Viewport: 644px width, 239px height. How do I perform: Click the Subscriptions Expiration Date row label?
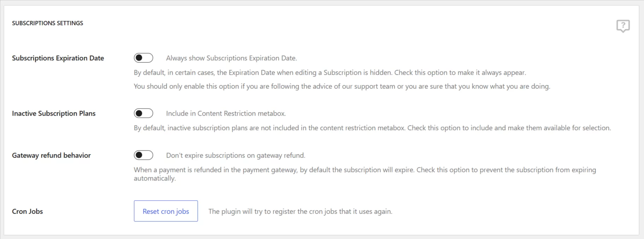(58, 58)
